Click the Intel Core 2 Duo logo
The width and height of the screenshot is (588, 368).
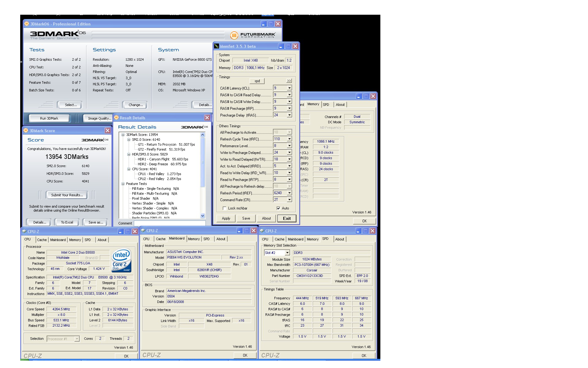[122, 260]
